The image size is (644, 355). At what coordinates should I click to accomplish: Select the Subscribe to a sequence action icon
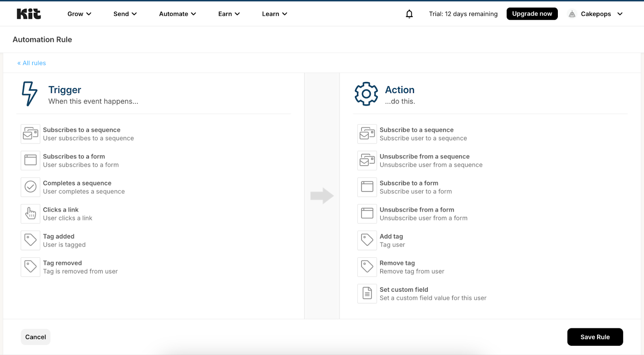click(x=367, y=134)
